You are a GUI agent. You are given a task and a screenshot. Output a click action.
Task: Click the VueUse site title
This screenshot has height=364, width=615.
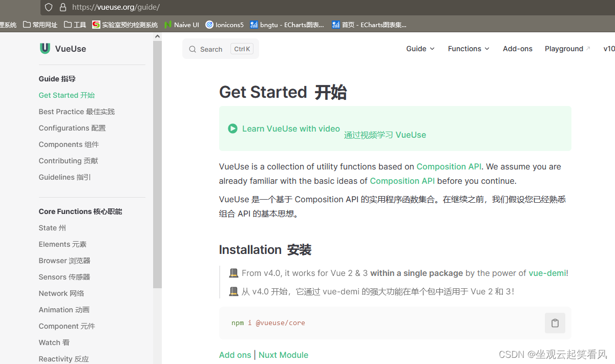click(x=71, y=49)
